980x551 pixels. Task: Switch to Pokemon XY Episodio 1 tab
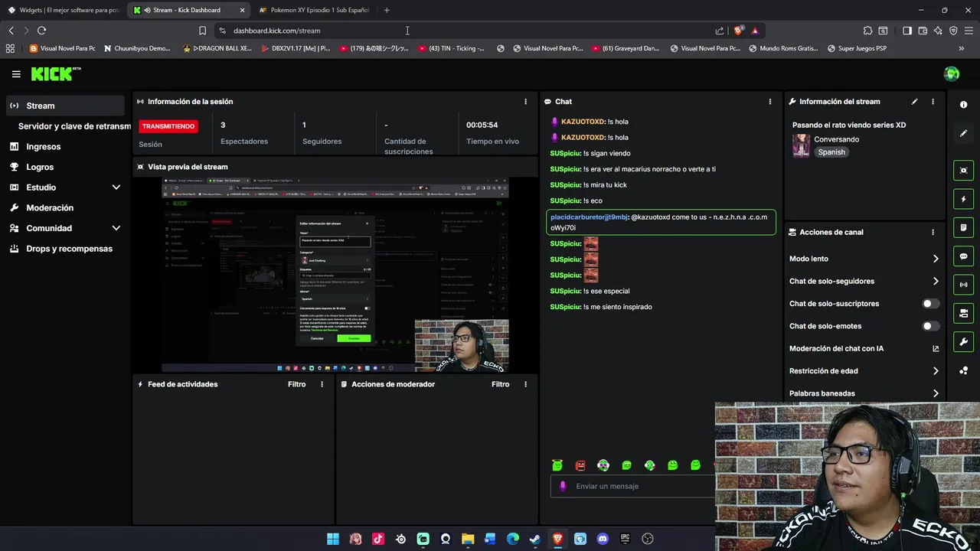click(x=314, y=10)
